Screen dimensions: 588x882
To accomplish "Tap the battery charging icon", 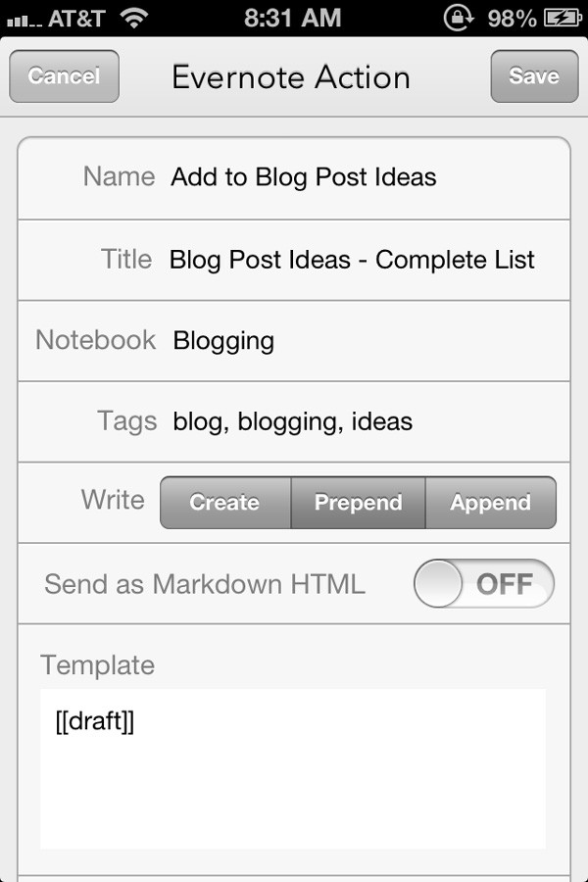I will pos(563,18).
